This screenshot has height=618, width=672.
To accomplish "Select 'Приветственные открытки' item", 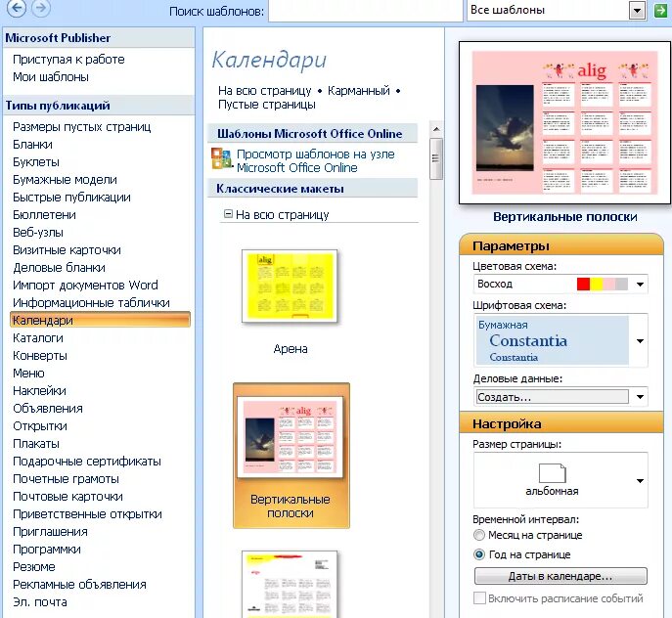I will point(87,513).
